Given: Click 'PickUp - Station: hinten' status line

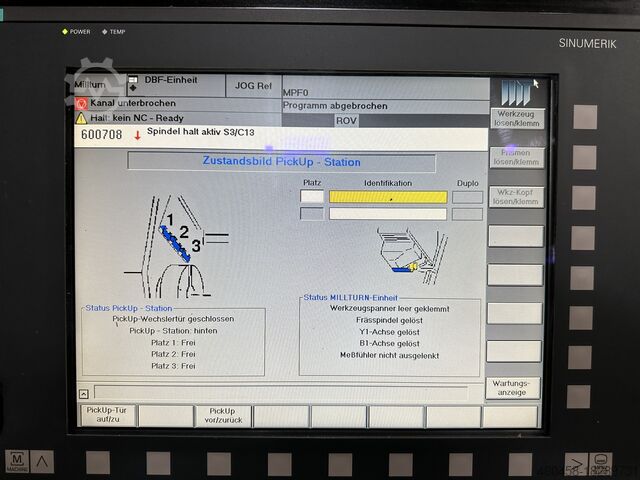Looking at the screenshot, I should pyautogui.click(x=173, y=331).
